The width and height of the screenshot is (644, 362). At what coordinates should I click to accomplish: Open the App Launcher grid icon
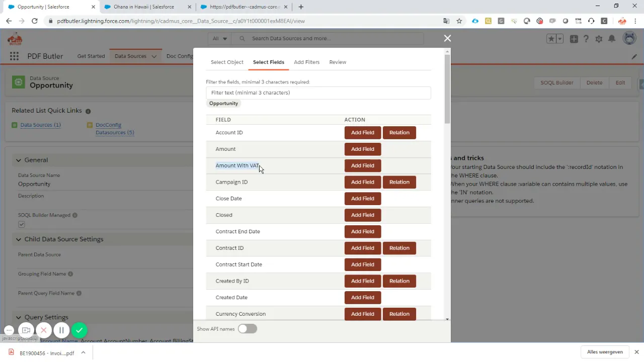point(14,56)
